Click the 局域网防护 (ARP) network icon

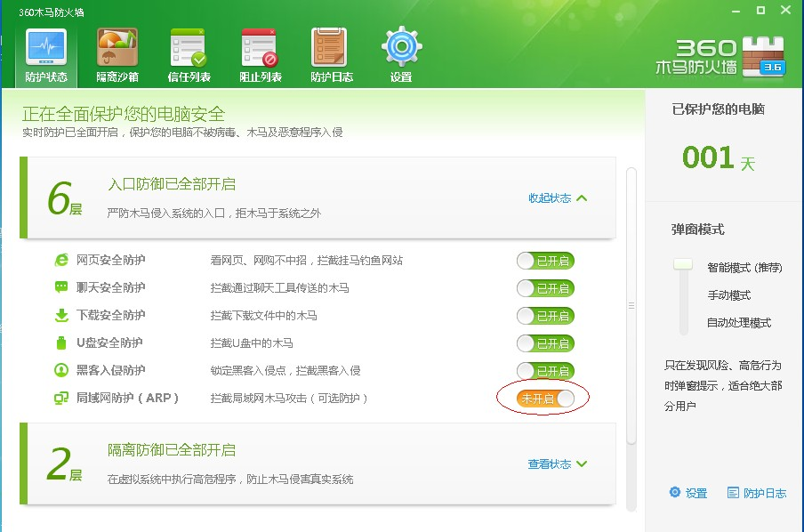[x=61, y=398]
